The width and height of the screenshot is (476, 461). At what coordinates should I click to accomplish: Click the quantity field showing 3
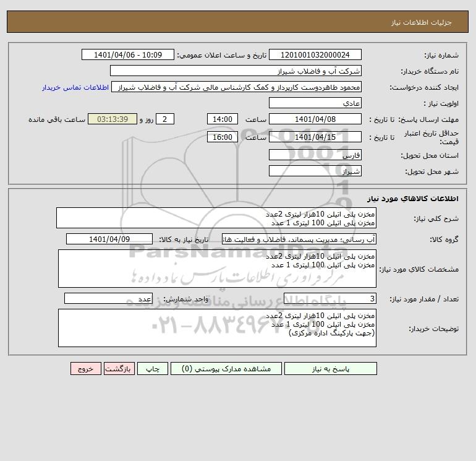[330, 299]
